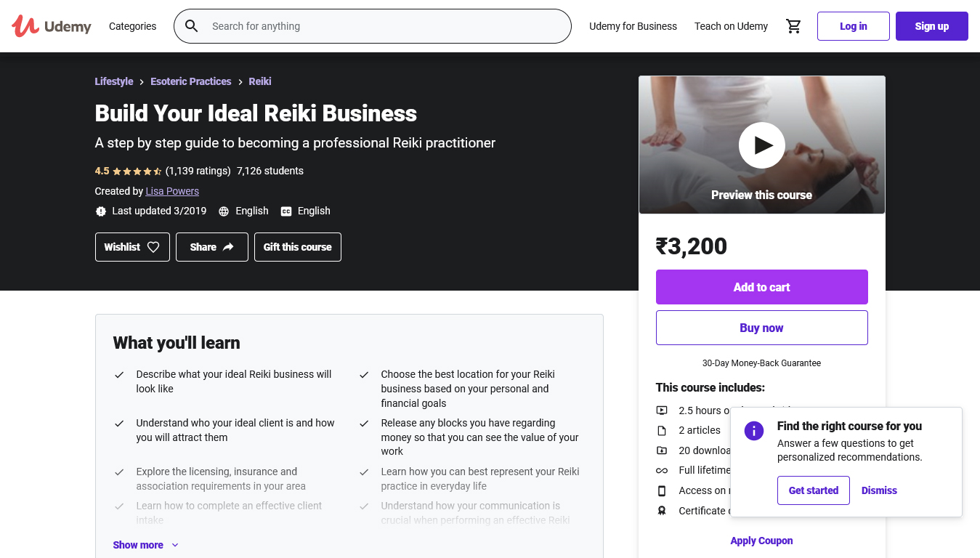Click checkmark beside Learn how you can best represent
Screen dimensions: 980x558
(x=364, y=472)
